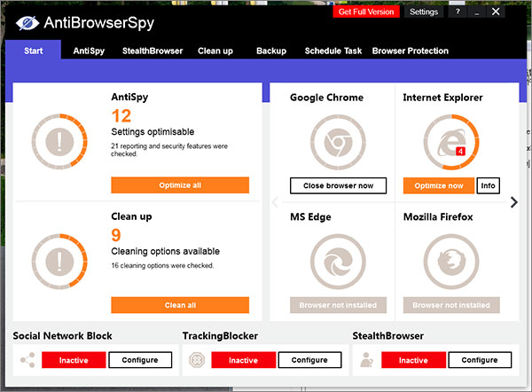Image resolution: width=532 pixels, height=392 pixels.
Task: Click the Clean up section heading
Action: [131, 216]
